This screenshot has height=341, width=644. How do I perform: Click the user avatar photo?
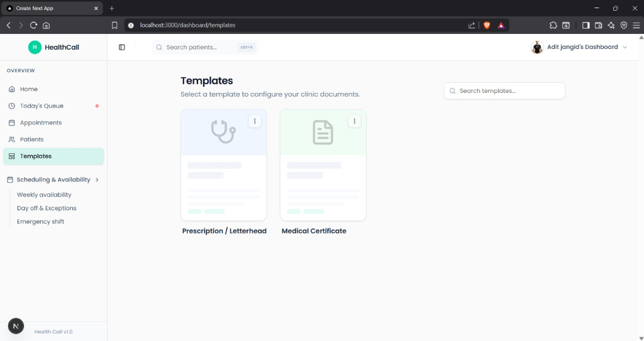click(x=537, y=47)
